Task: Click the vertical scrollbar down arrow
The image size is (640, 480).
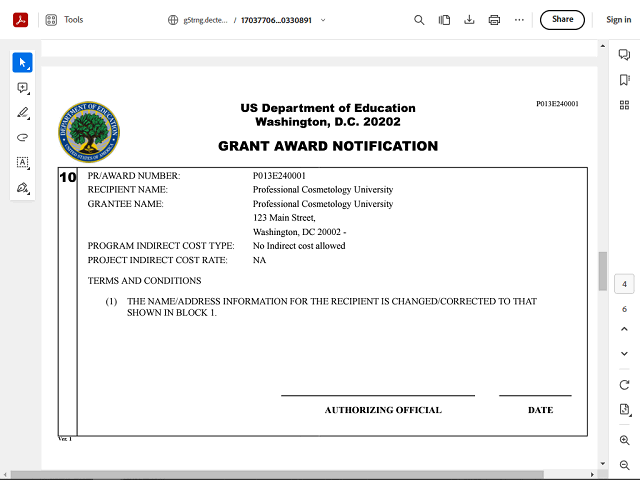Action: 603,463
